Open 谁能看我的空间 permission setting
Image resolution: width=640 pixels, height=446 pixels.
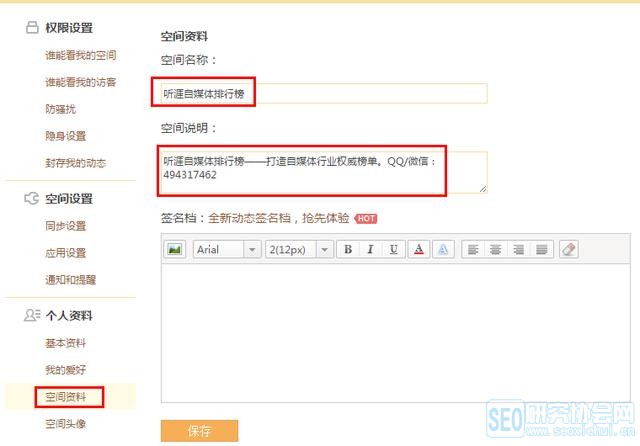[81, 55]
